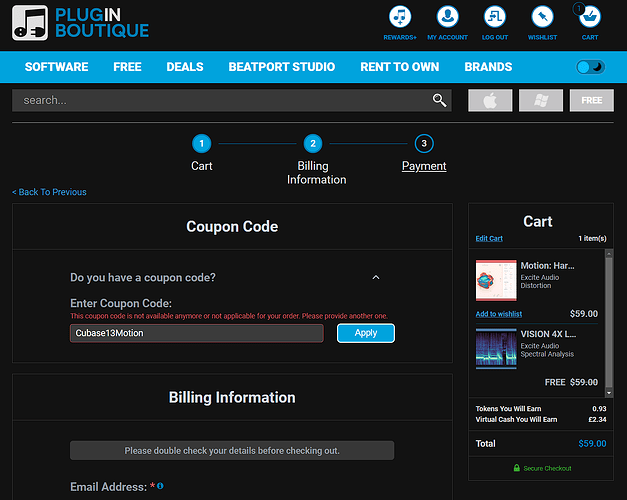
Task: Toggle the dark mode switch
Action: click(591, 67)
